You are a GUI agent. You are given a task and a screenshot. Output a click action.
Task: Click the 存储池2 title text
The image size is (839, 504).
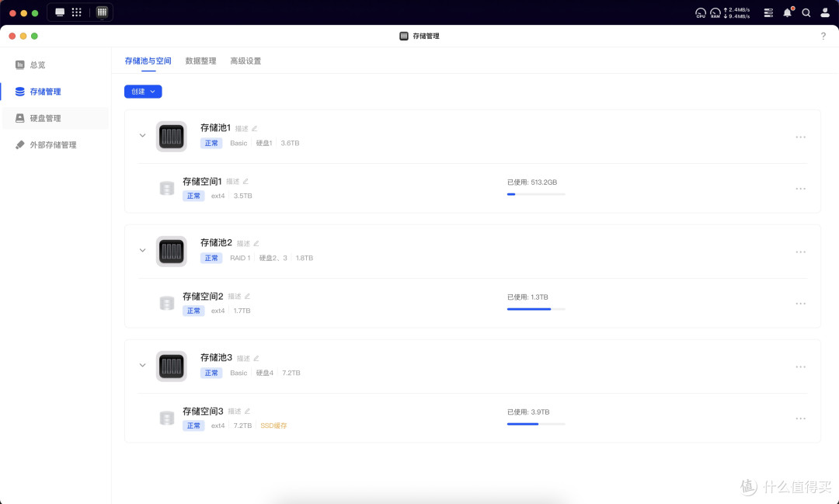coord(216,243)
